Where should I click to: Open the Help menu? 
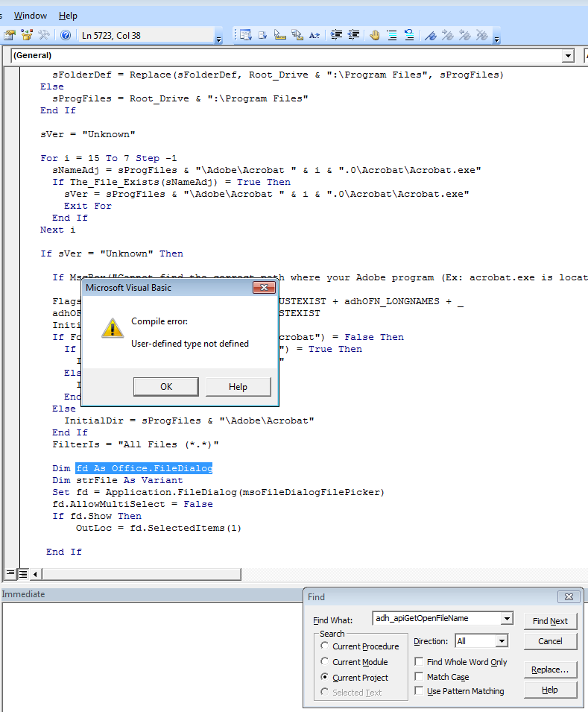(68, 16)
